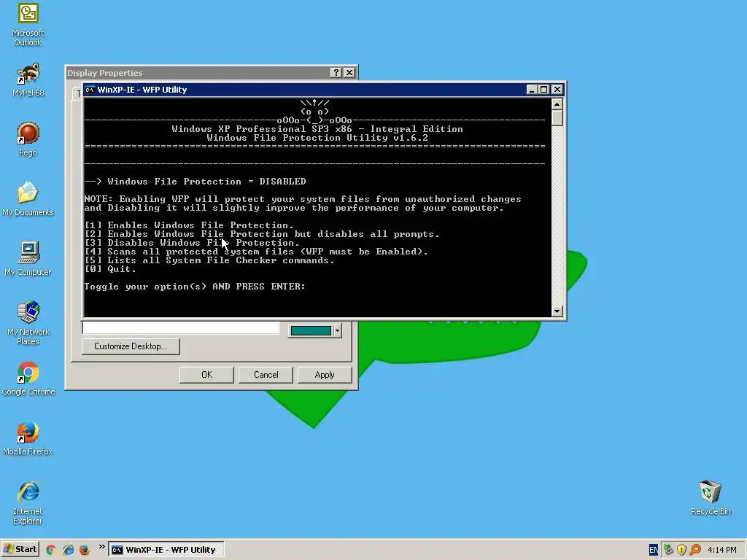Click console scrollbar up arrow
The width and height of the screenshot is (747, 560).
click(x=557, y=104)
